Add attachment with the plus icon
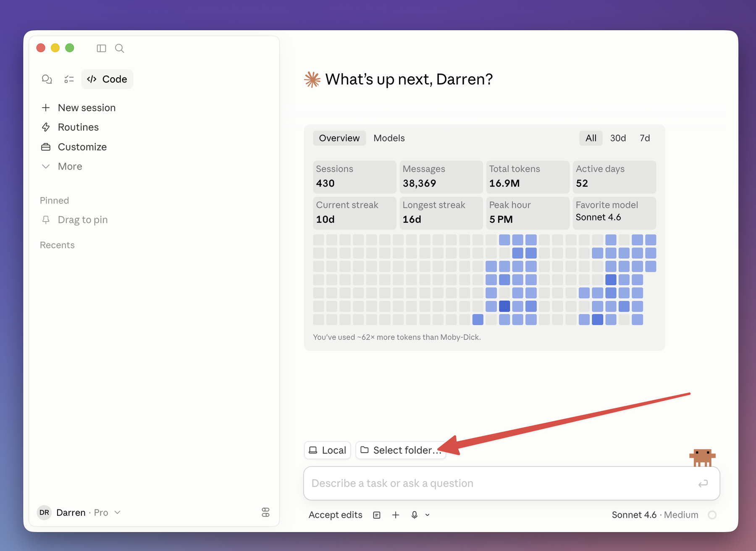Screen dimensions: 756x551 tap(396, 515)
